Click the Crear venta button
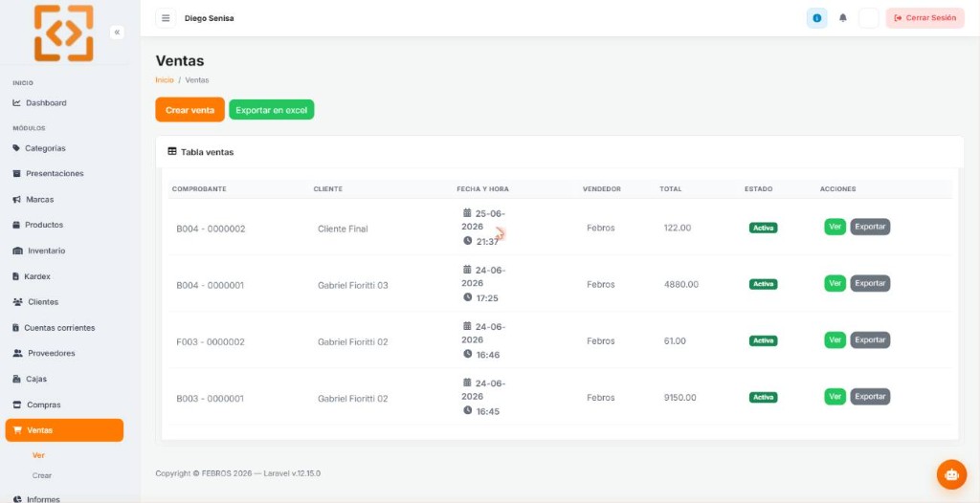The image size is (980, 503). [x=190, y=110]
